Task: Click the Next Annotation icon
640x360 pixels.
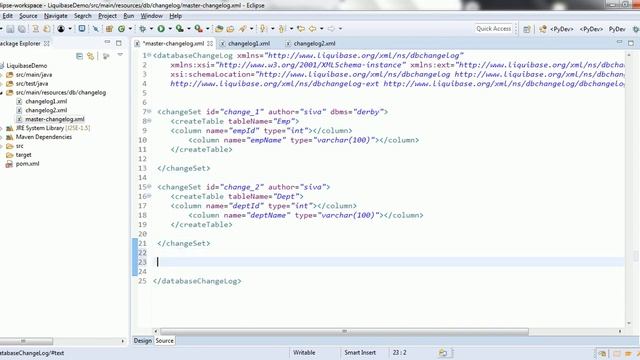Action: pos(263,29)
